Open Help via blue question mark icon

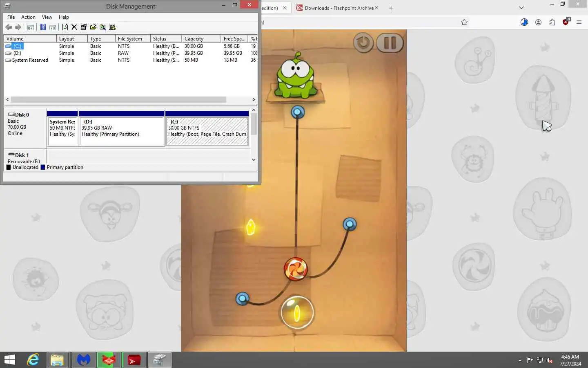click(43, 27)
